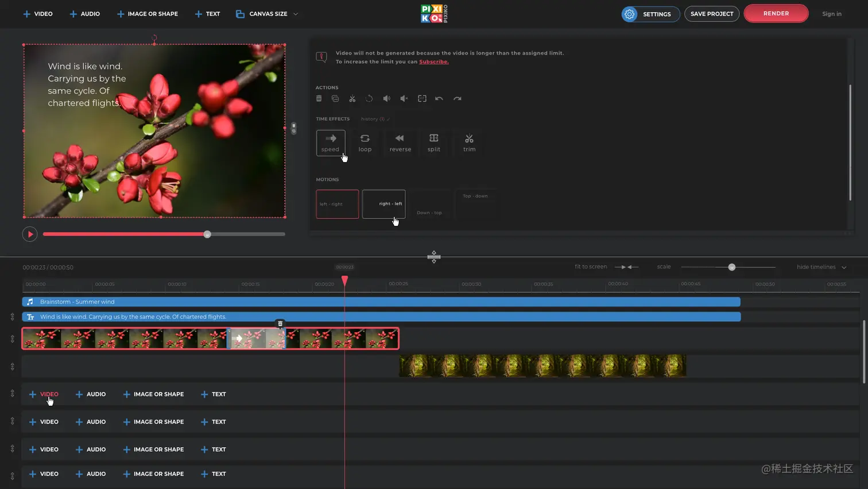
Task: Apply the loop time effect
Action: [x=365, y=143]
